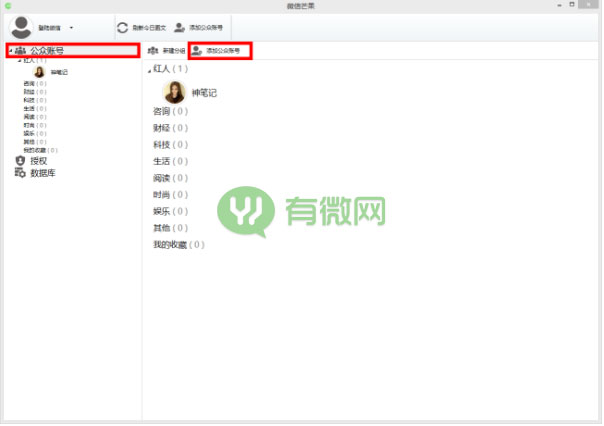Click the green app logo in the title bar

point(8,6)
